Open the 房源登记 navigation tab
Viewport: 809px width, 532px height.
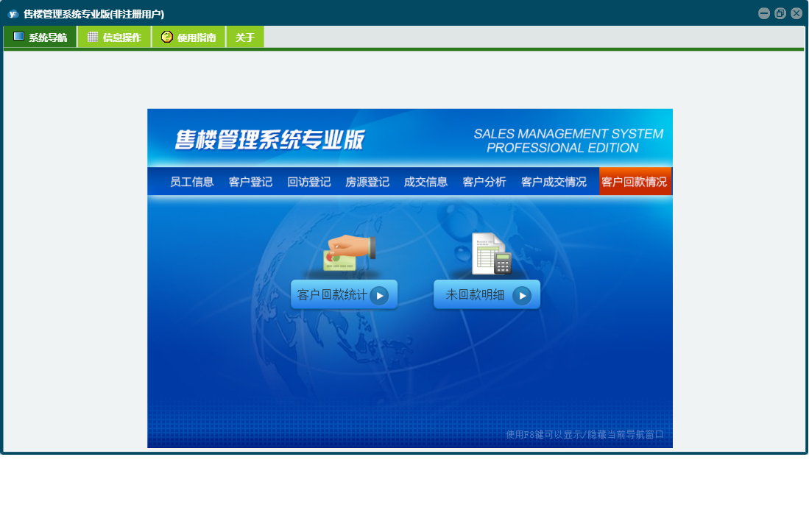click(x=367, y=182)
